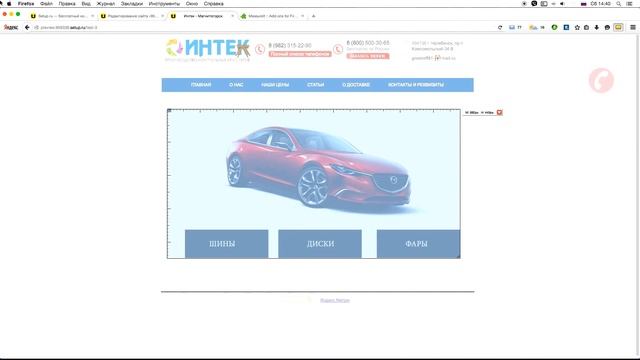The width and height of the screenshot is (640, 360).
Task: Click the pink button under the 8 (982) number
Action: tap(300, 54)
